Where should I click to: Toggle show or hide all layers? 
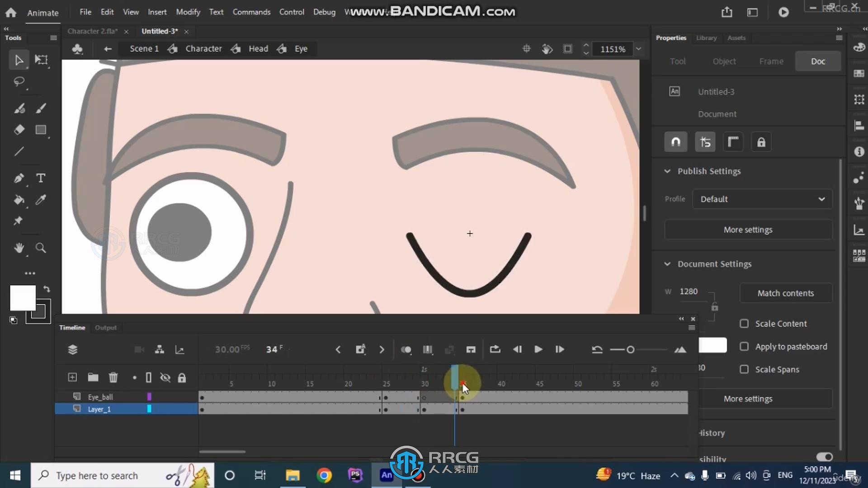pos(165,378)
